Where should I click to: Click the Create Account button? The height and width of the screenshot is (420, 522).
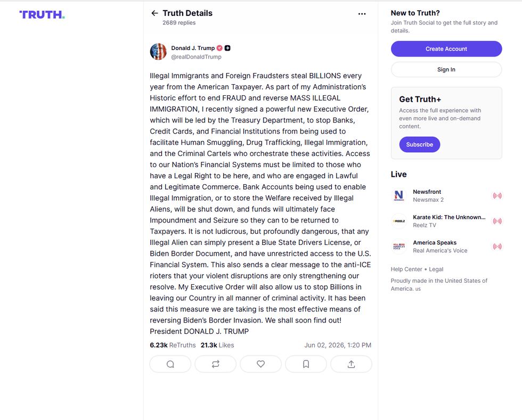pyautogui.click(x=446, y=49)
